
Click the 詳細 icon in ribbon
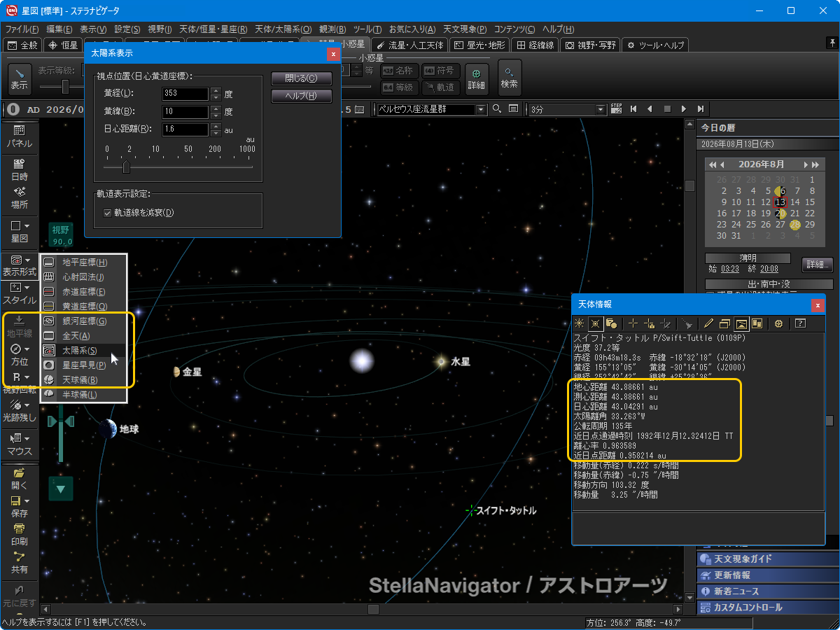(x=477, y=78)
